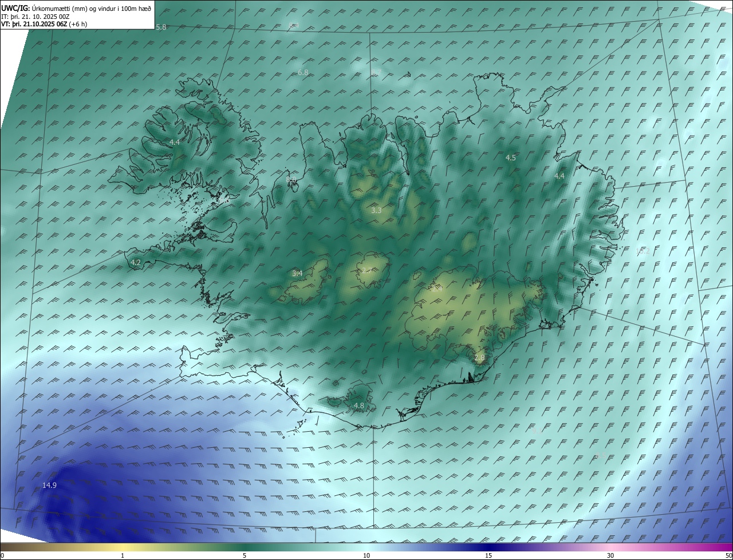Click the 'UWC/IG: Úrkomumætti (mm)' title line
This screenshot has height=560, width=733.
coord(76,8)
